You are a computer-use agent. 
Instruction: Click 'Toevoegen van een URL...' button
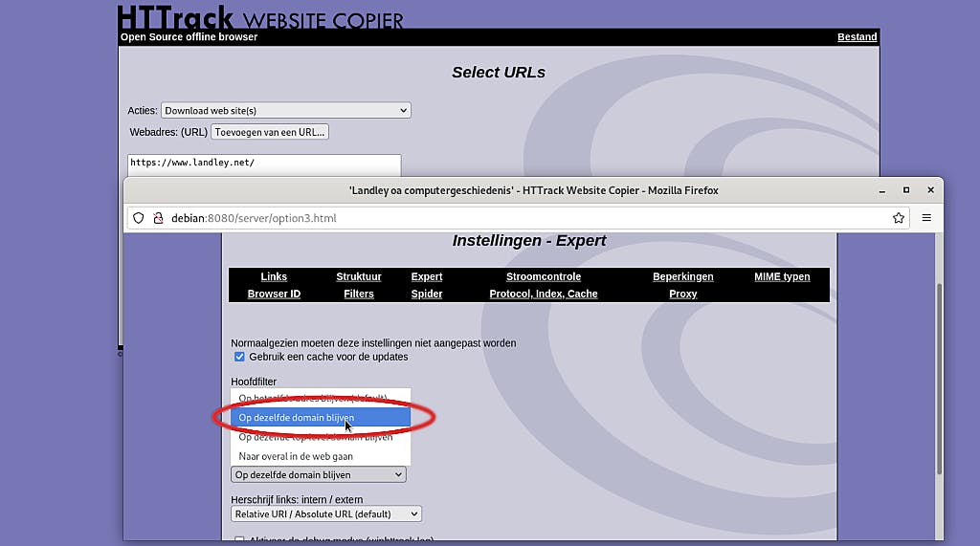(269, 133)
